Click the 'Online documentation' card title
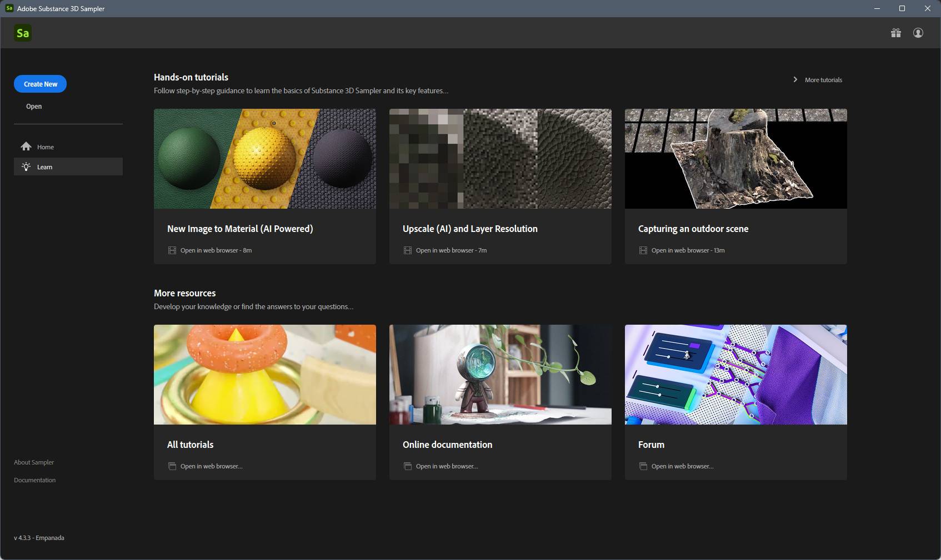 point(447,445)
